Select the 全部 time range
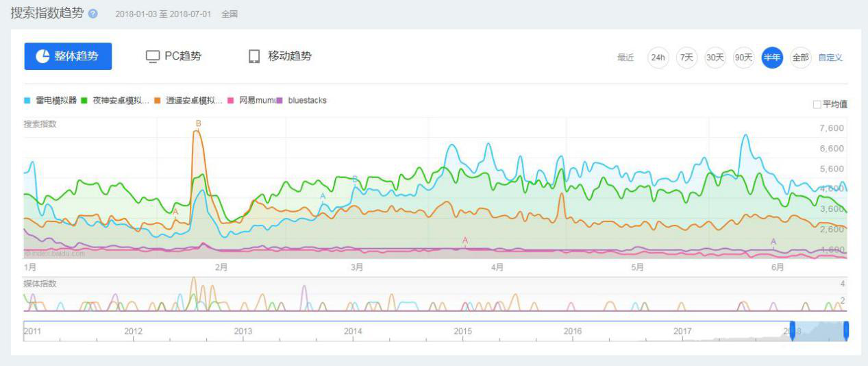Screen dimensions: 868x366 pos(800,58)
